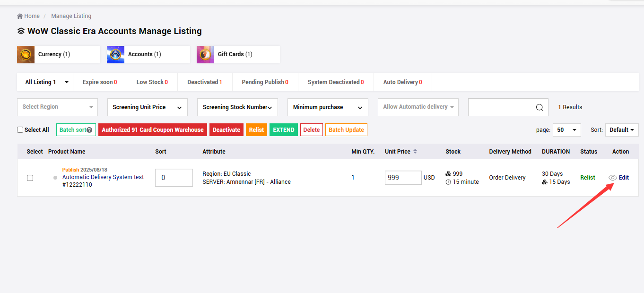
Task: Open the Sort Default dropdown
Action: click(x=621, y=130)
